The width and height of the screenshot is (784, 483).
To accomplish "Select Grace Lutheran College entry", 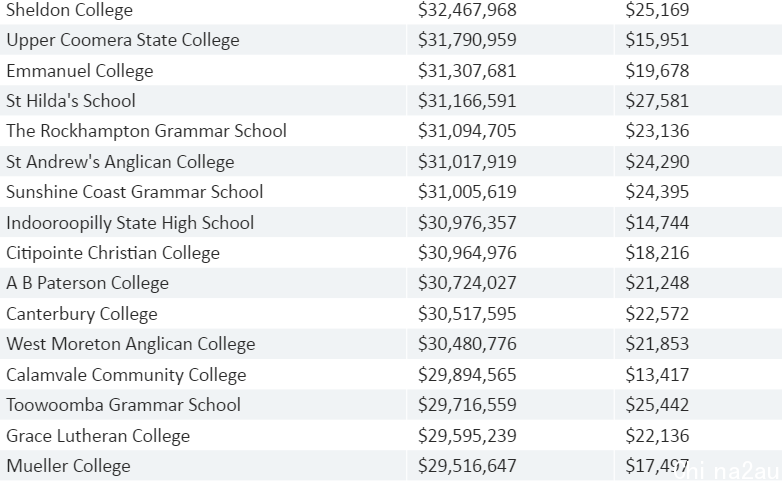I will [98, 436].
